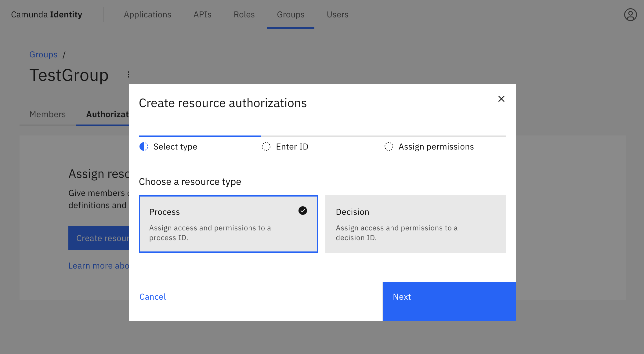Open the account profile menu
The width and height of the screenshot is (644, 354).
pos(630,14)
